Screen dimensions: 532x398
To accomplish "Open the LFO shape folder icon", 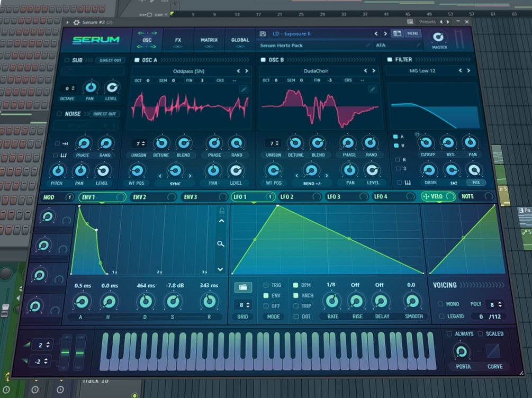I will tap(243, 287).
